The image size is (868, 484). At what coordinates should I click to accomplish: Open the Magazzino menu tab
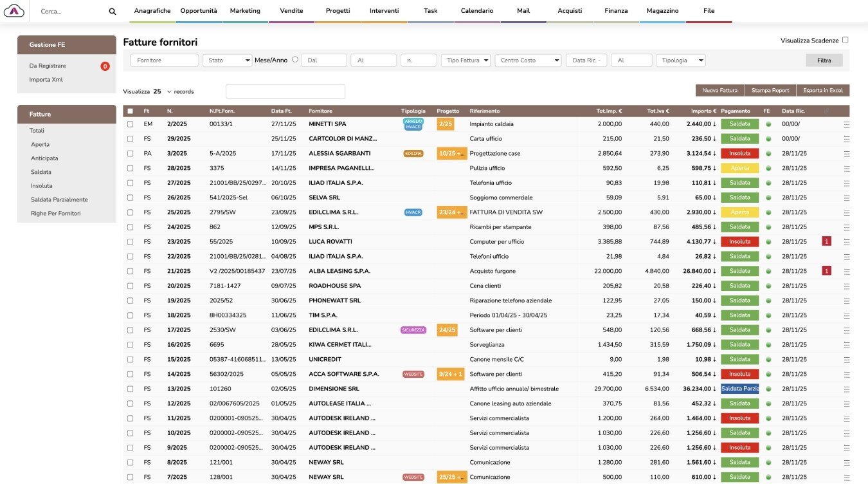[x=662, y=11]
